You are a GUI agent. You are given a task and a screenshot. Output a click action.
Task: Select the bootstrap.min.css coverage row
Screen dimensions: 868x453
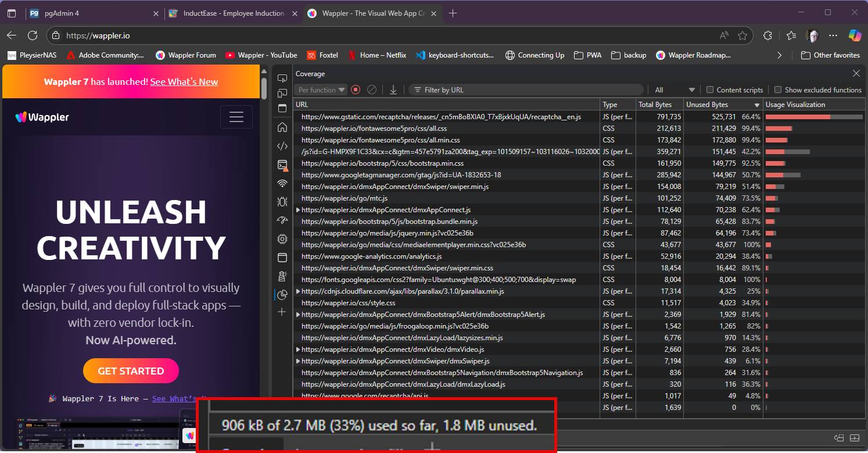[580, 163]
